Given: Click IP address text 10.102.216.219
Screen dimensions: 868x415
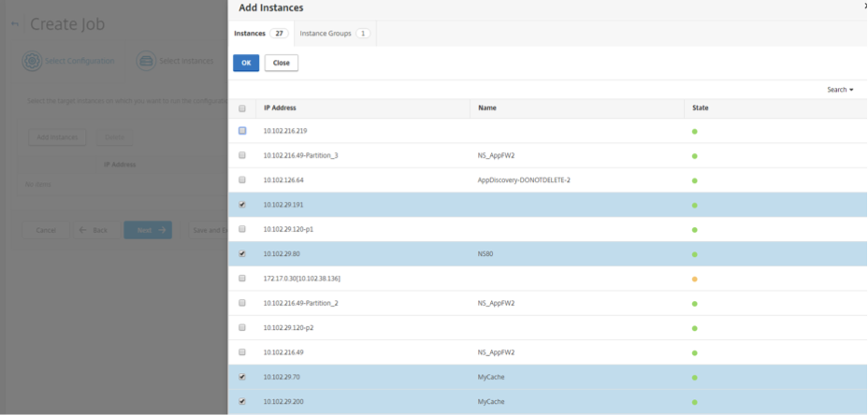Looking at the screenshot, I should pos(285,131).
